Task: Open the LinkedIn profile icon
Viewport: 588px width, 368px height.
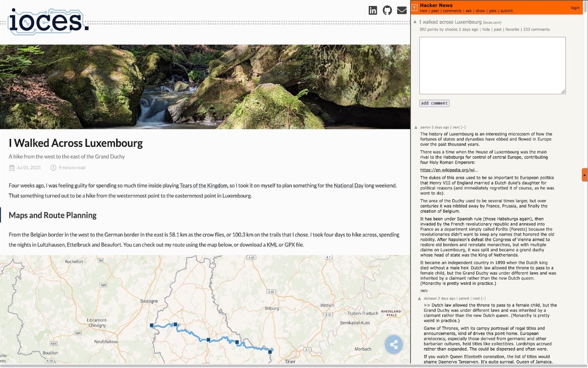Action: [373, 10]
